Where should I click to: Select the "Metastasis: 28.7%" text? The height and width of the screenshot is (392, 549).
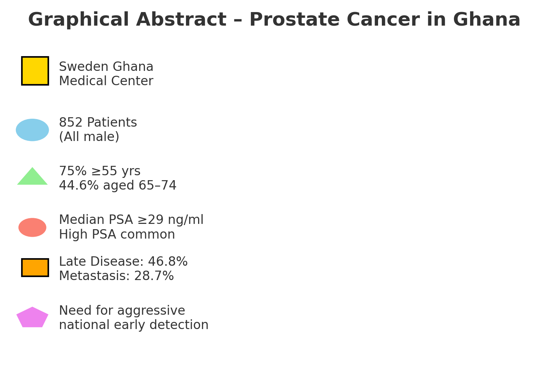click(116, 276)
